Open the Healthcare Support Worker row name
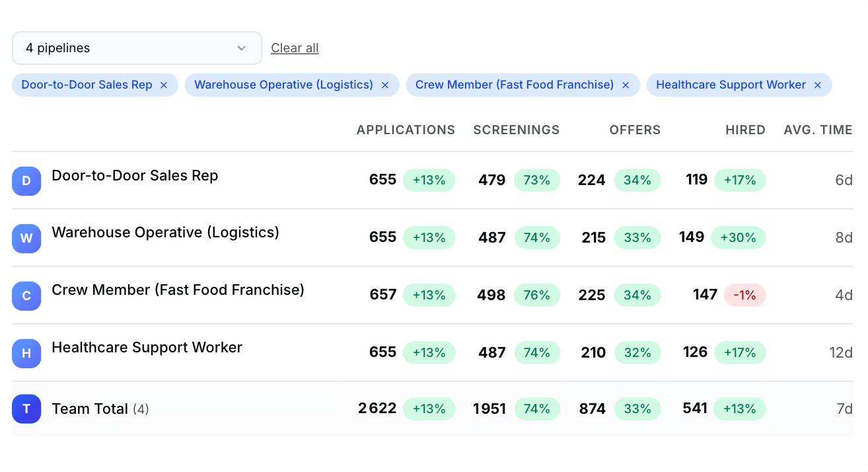 click(147, 348)
